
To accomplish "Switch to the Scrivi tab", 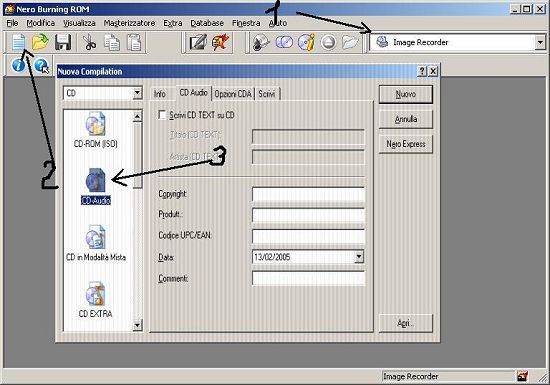I will (x=267, y=94).
